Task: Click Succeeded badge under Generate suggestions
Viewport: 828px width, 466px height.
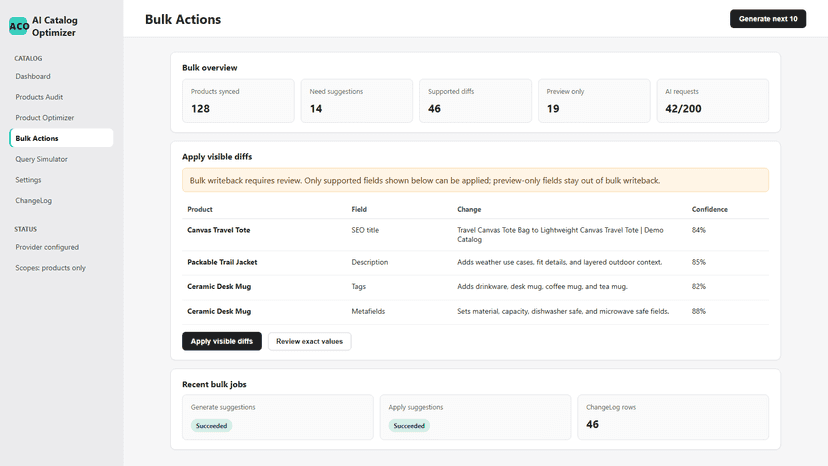Action: coord(211,425)
